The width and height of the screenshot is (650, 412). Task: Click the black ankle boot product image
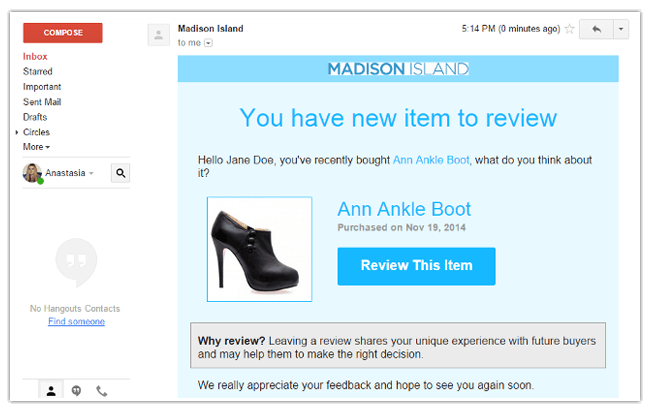pos(260,249)
